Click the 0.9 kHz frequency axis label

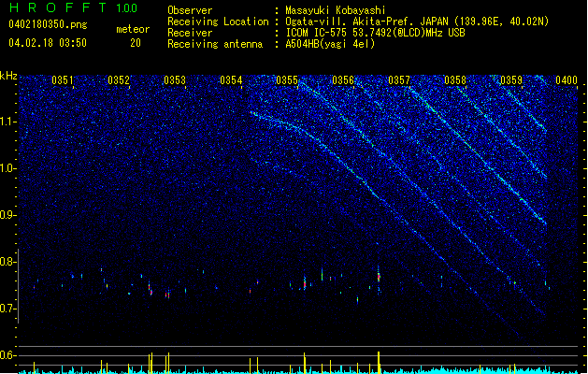click(8, 215)
